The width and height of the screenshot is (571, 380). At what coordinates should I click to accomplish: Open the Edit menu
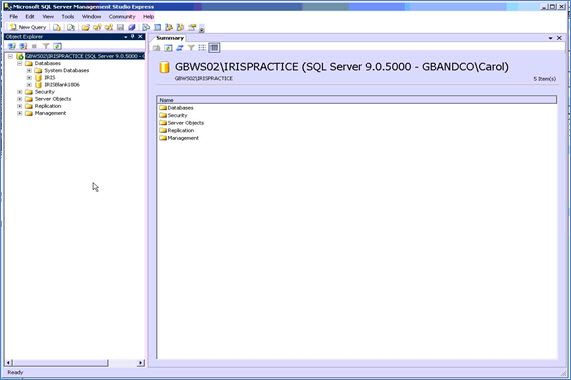[30, 16]
